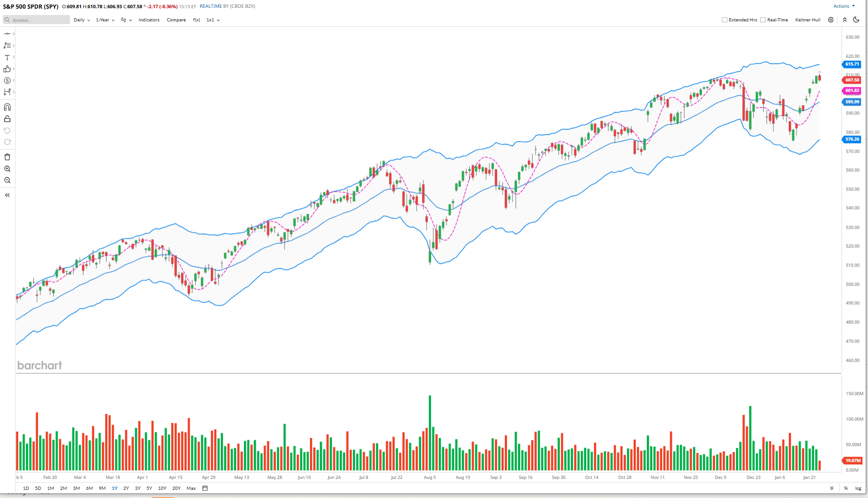Image resolution: width=868 pixels, height=498 pixels.
Task: Open chart settings gear icon
Action: (831, 20)
